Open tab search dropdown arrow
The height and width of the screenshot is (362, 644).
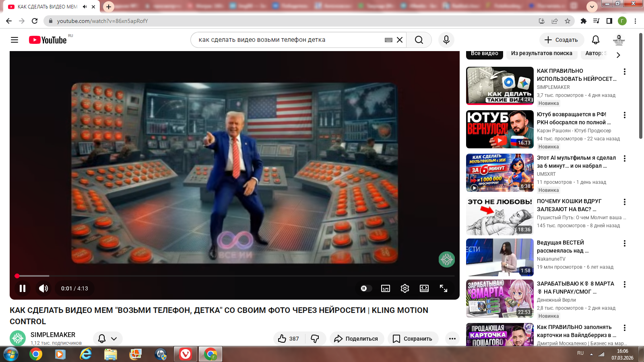[x=592, y=7]
